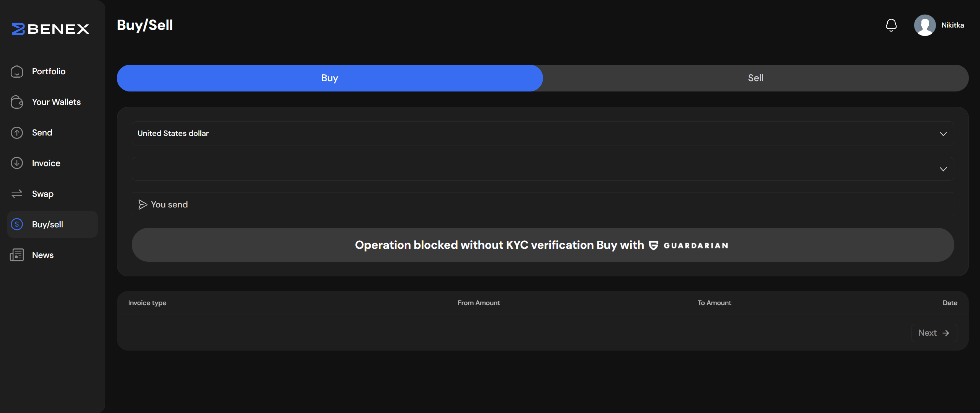Viewport: 980px width, 413px height.
Task: Open the Nikitka profile name
Action: click(952, 25)
